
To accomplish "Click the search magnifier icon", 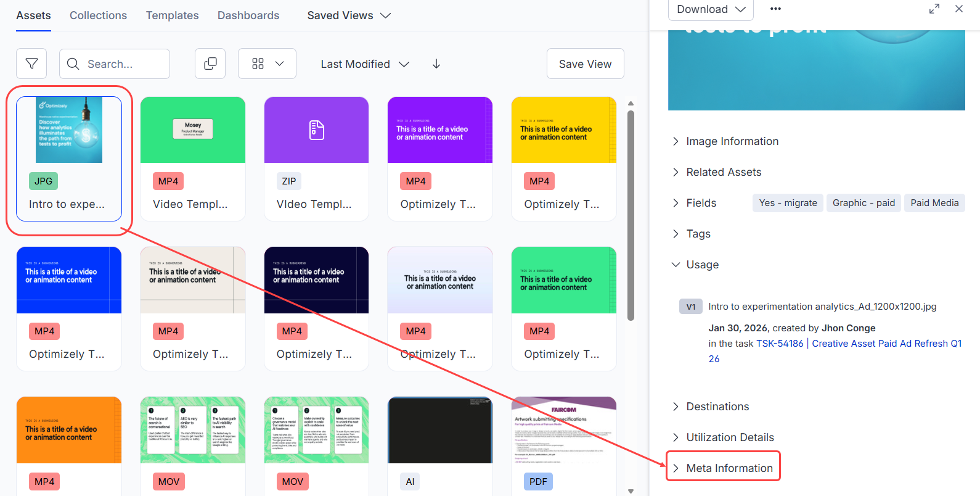I will click(x=73, y=64).
